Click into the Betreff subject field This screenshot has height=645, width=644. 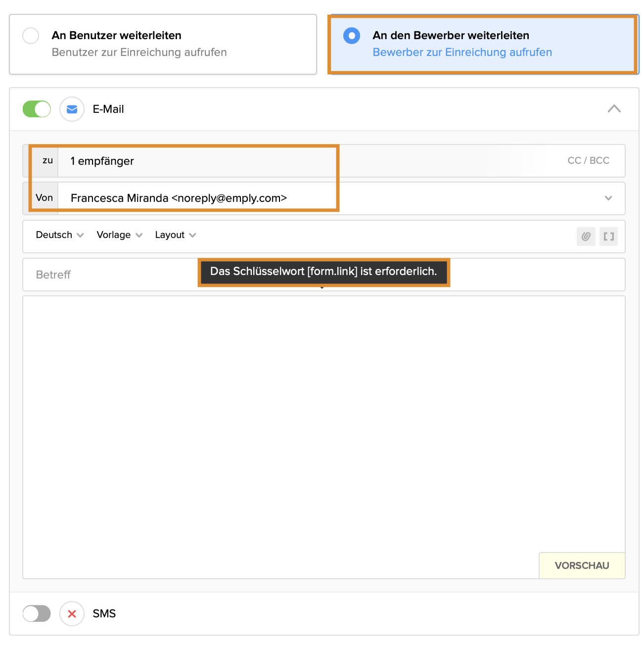[x=114, y=275]
